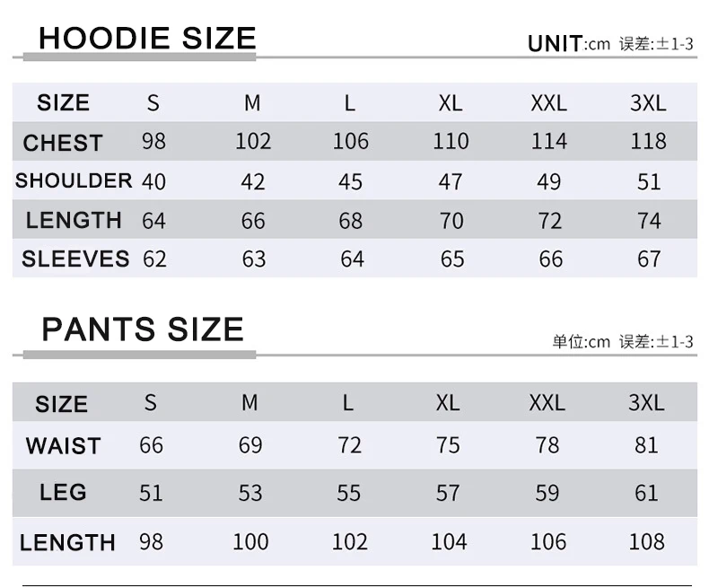Image resolution: width=709 pixels, height=588 pixels.
Task: Click the pants S size column header
Action: point(150,403)
